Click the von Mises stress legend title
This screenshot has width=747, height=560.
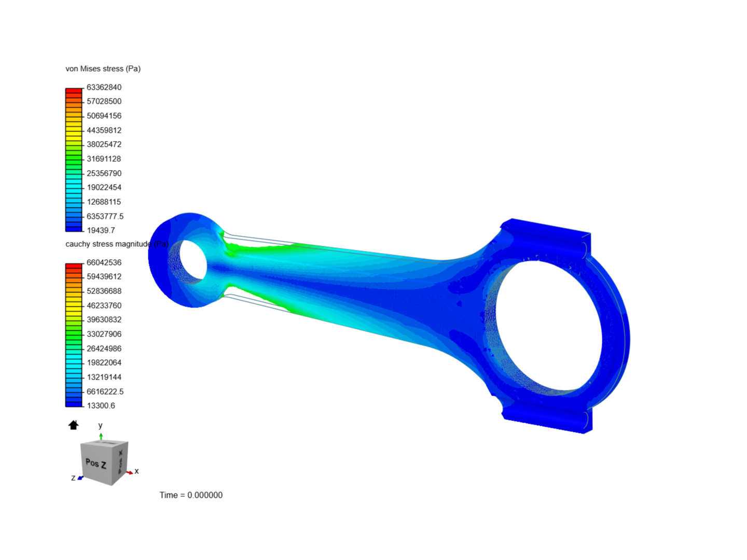[103, 68]
